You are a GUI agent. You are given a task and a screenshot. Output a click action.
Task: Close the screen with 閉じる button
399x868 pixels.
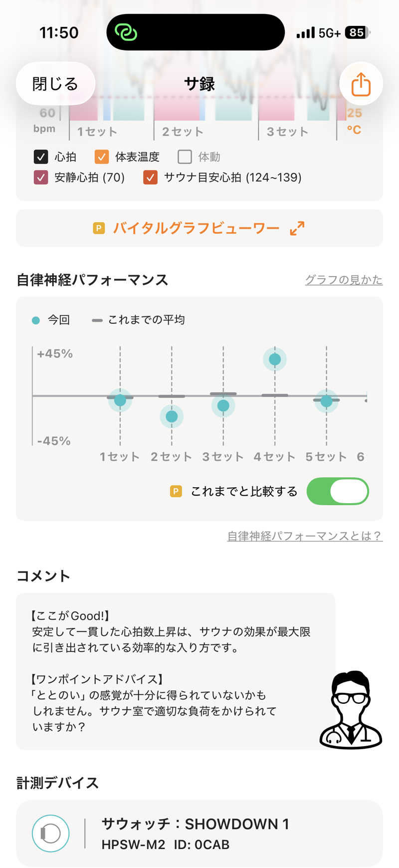pos(55,84)
